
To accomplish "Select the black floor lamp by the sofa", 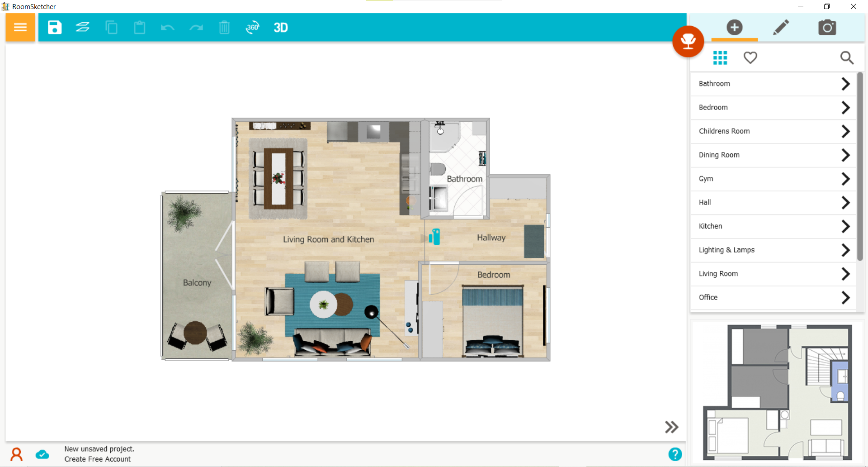I will [x=372, y=312].
